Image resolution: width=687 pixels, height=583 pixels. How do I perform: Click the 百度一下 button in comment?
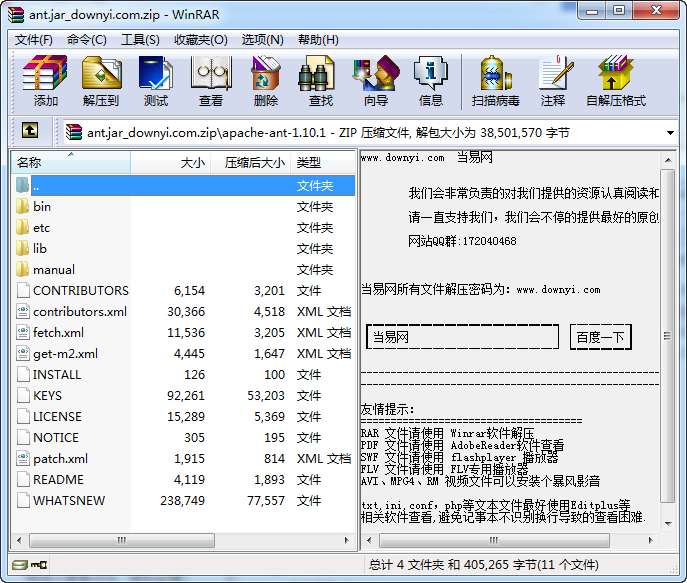600,337
